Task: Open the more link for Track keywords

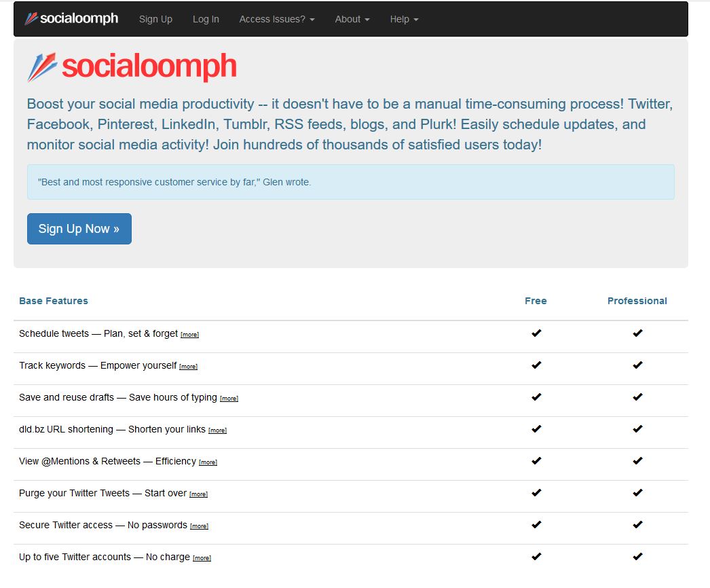Action: [188, 367]
